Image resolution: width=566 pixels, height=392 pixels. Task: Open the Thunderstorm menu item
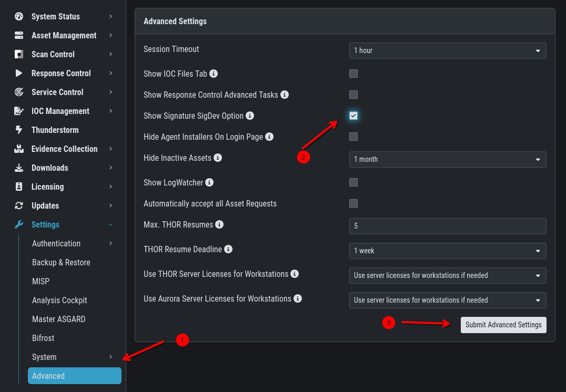55,130
